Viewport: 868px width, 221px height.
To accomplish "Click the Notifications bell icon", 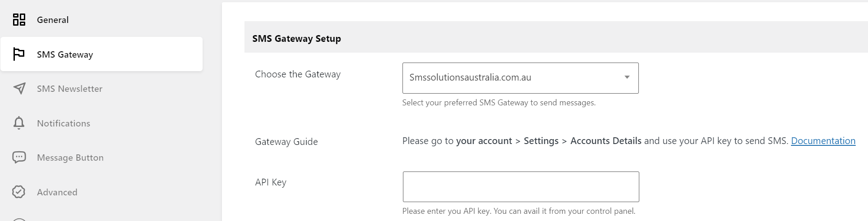I will tap(19, 123).
